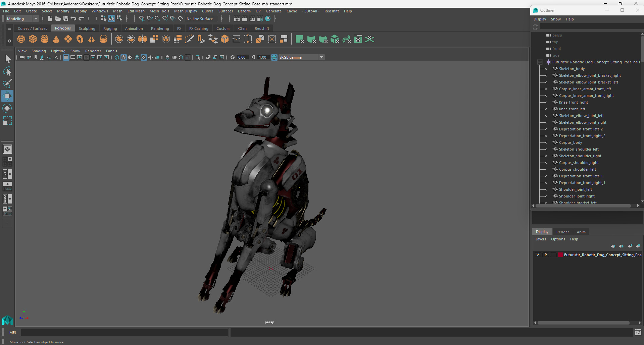Open the Lighting viewport menu
Image resolution: width=644 pixels, height=345 pixels.
click(x=58, y=51)
